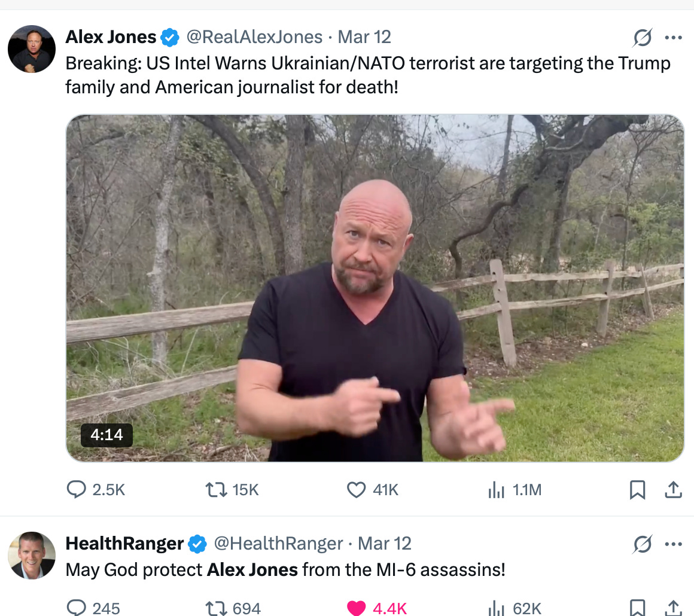Play the 4:14 video
The height and width of the screenshot is (616, 694).
tap(375, 288)
